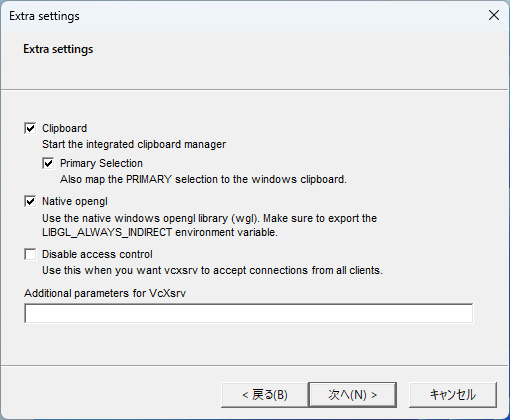Image resolution: width=510 pixels, height=420 pixels.
Task: Enable the Disable access control checkbox
Action: click(30, 254)
